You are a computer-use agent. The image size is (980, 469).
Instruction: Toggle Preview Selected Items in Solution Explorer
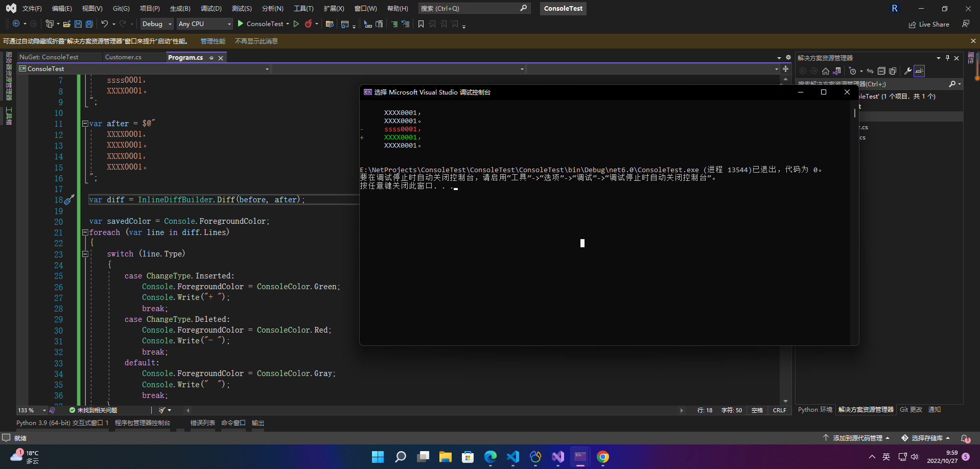click(x=919, y=71)
